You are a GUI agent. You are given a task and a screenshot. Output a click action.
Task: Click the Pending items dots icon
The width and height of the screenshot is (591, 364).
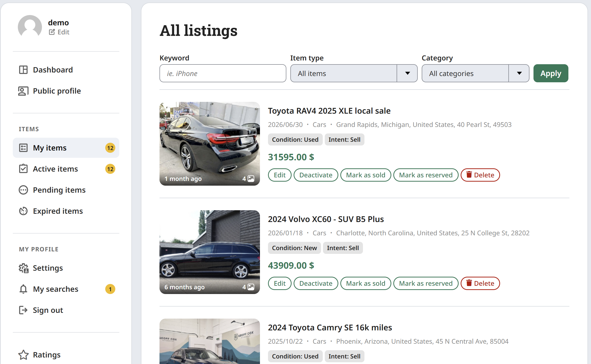coord(23,190)
